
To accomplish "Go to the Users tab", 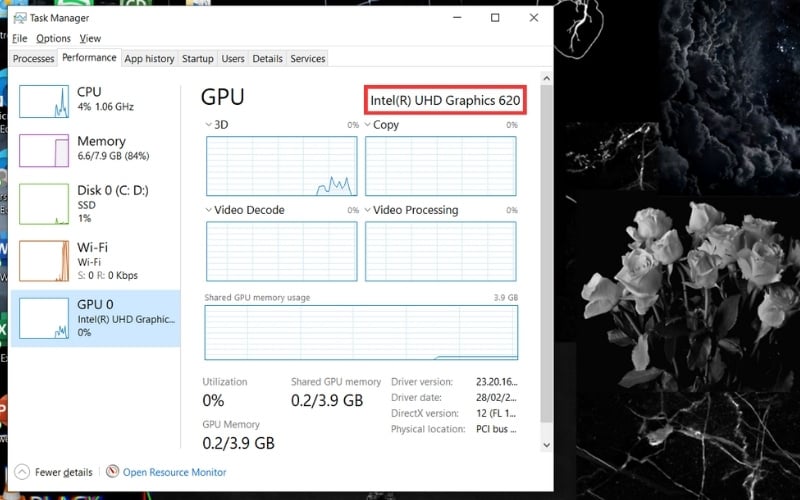I will (x=233, y=59).
